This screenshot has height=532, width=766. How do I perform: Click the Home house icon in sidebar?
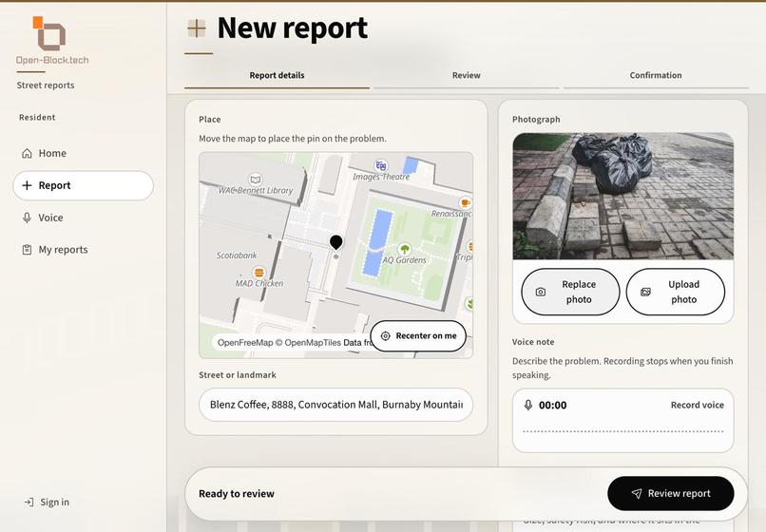(x=27, y=153)
